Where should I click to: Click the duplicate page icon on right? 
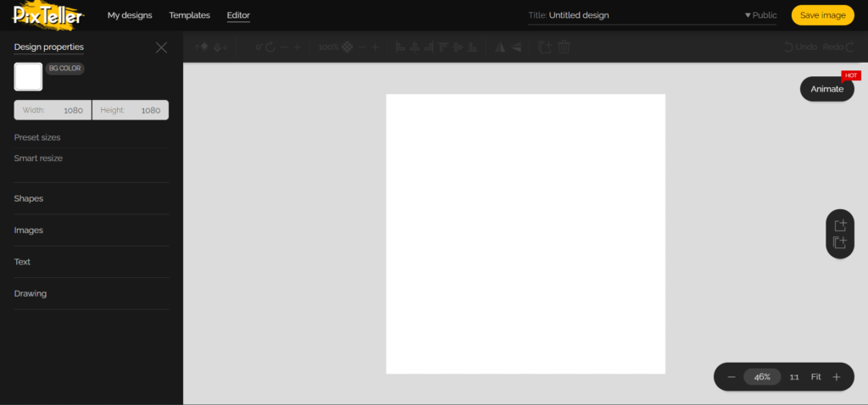[x=840, y=243]
